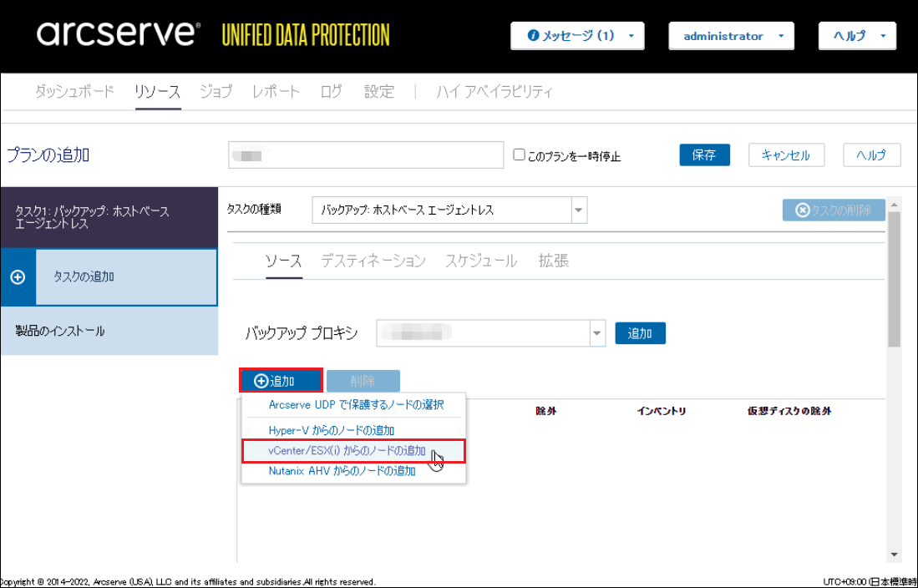The image size is (918, 588).
Task: Select Nutanix AHV からのノードの追加
Action: [x=342, y=471]
